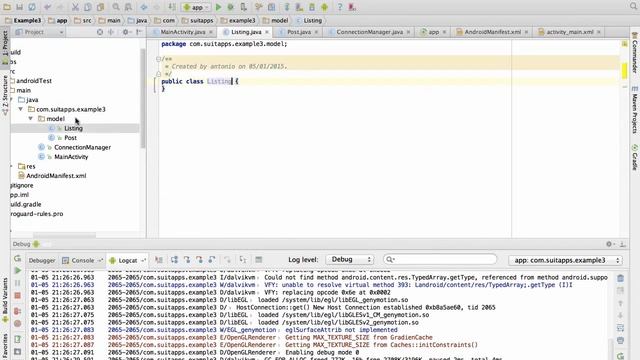Click the Help question mark icon
Viewport: 640px width, 360px height.
pyautogui.click(x=340, y=7)
